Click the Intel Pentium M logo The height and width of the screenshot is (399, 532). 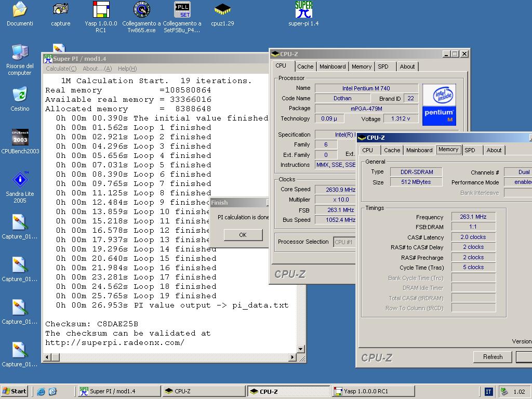click(439, 105)
